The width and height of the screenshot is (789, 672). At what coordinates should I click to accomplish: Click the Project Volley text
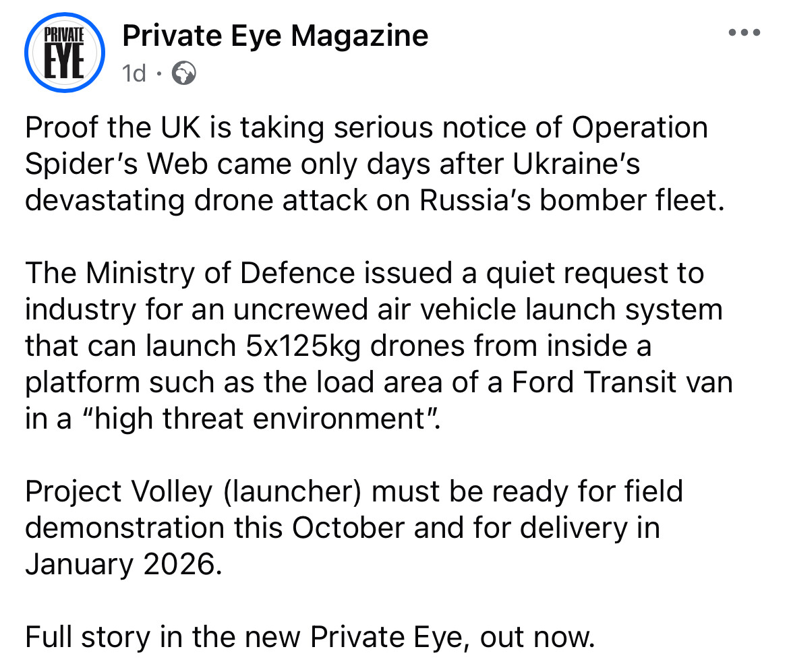[119, 491]
